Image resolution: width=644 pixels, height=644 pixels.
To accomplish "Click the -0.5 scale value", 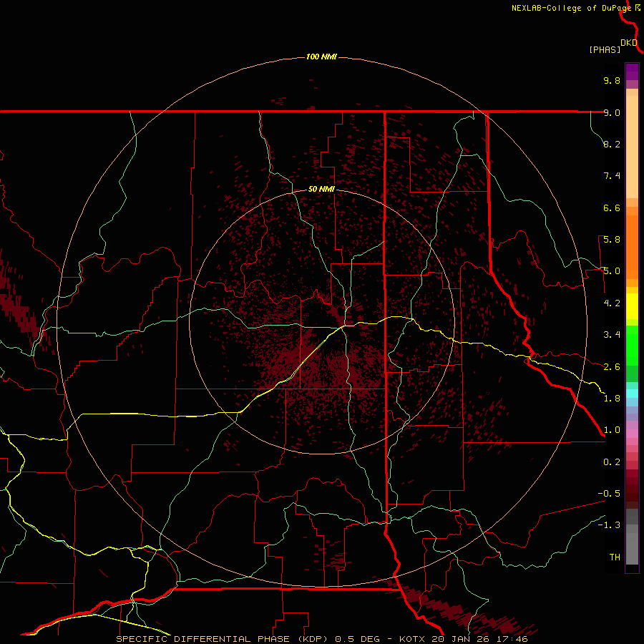I will tap(609, 494).
